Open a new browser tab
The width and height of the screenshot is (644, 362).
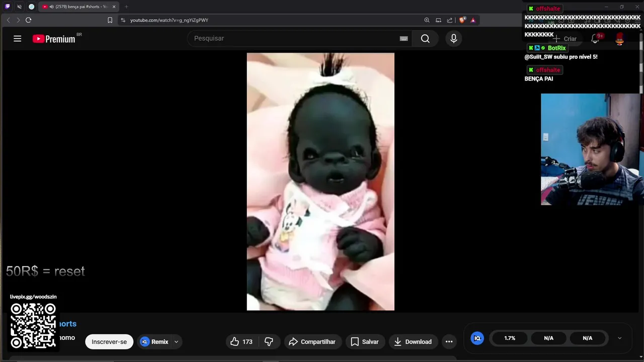point(126,7)
